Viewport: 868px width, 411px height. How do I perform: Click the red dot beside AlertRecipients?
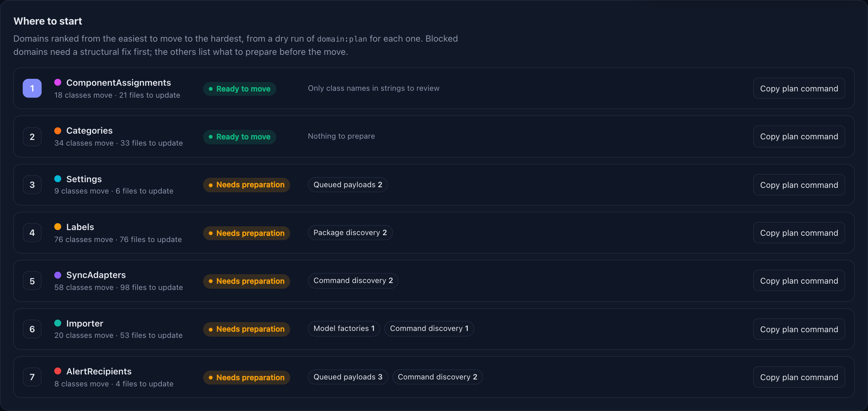pos(58,371)
